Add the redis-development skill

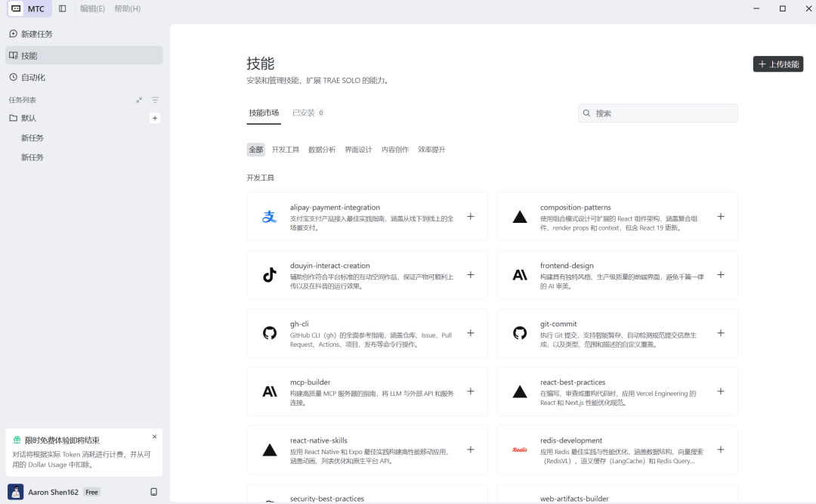point(721,450)
